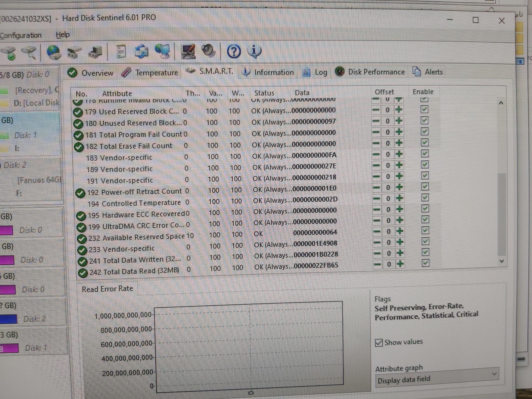Click the globe with disk toolbar icon

[x=54, y=52]
